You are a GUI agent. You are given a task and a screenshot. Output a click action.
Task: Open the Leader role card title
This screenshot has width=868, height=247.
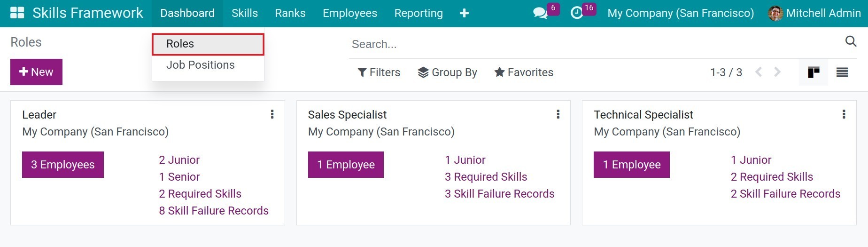tap(39, 115)
